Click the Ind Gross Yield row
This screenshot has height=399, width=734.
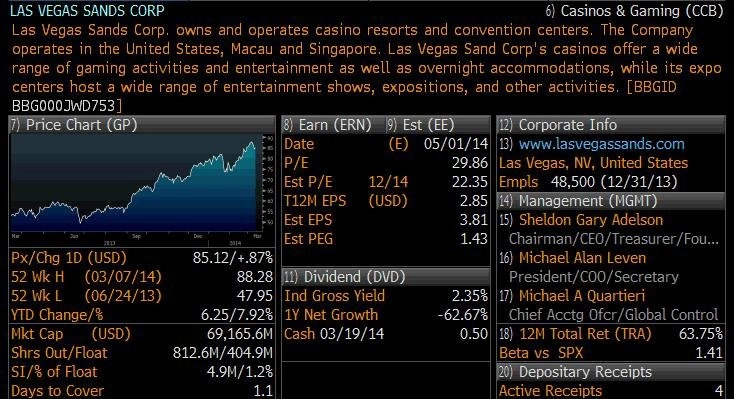click(x=386, y=296)
